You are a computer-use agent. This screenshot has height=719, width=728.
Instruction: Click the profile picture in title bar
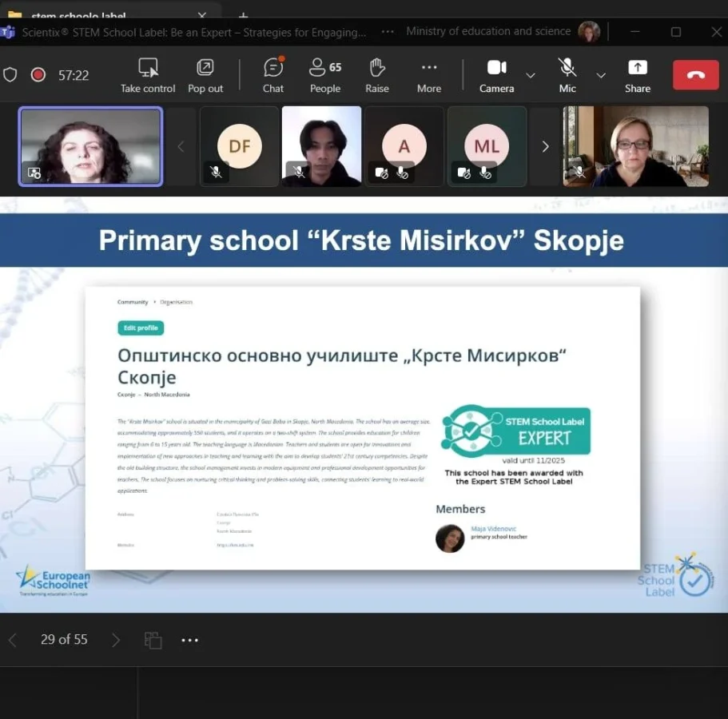589,32
